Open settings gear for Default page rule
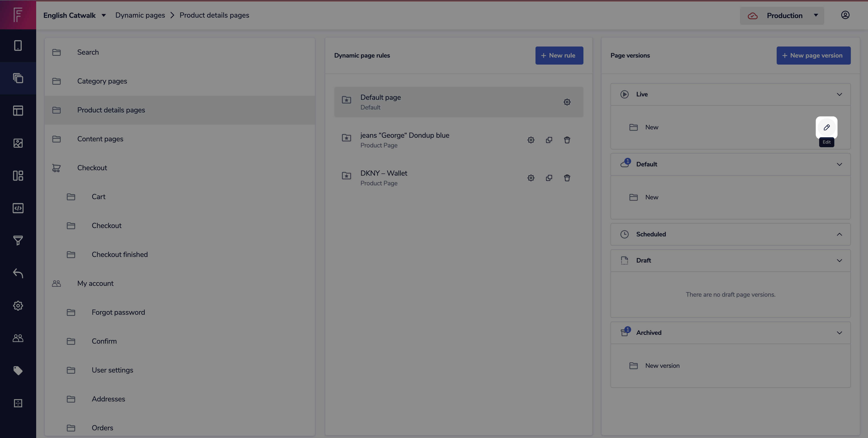The image size is (868, 438). (567, 102)
